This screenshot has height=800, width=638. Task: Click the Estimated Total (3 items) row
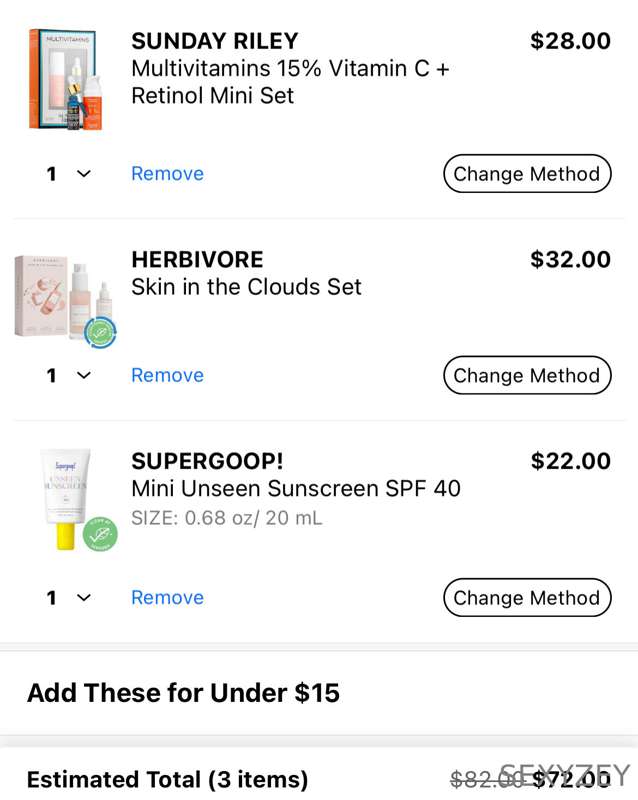click(319, 779)
